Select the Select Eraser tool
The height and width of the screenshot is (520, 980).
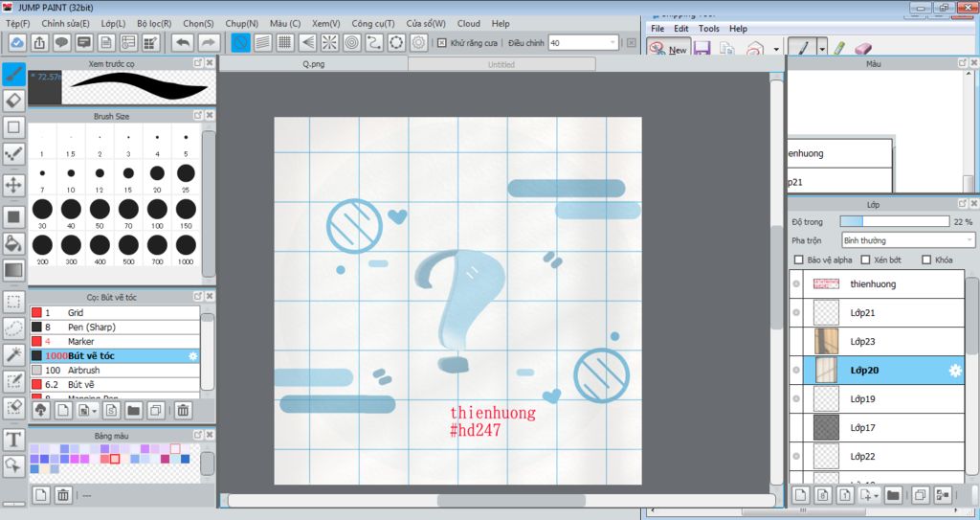click(x=13, y=407)
